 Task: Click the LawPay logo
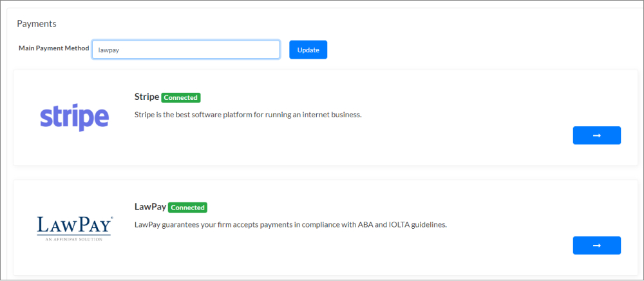click(74, 228)
